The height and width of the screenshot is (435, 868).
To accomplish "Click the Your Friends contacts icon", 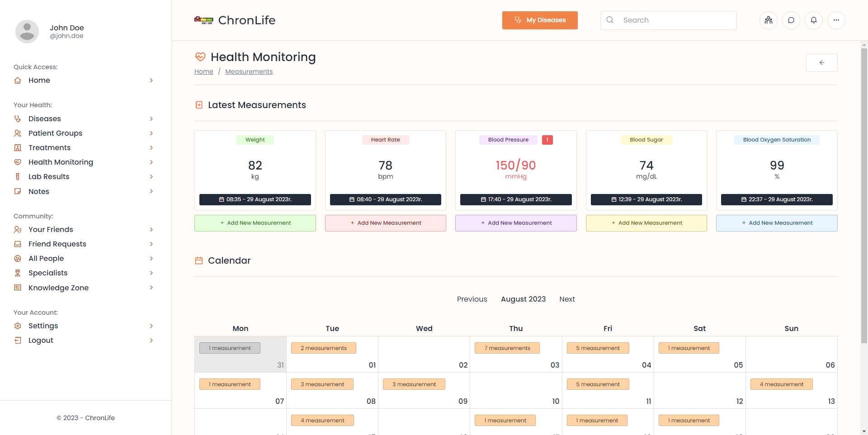I will pyautogui.click(x=18, y=230).
